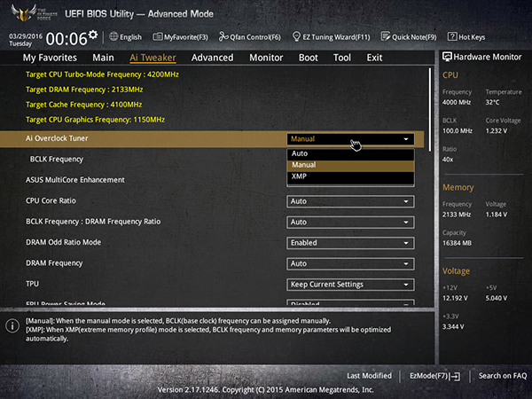532x399 pixels.
Task: Click the Hot Keys question mark icon
Action: click(x=452, y=36)
